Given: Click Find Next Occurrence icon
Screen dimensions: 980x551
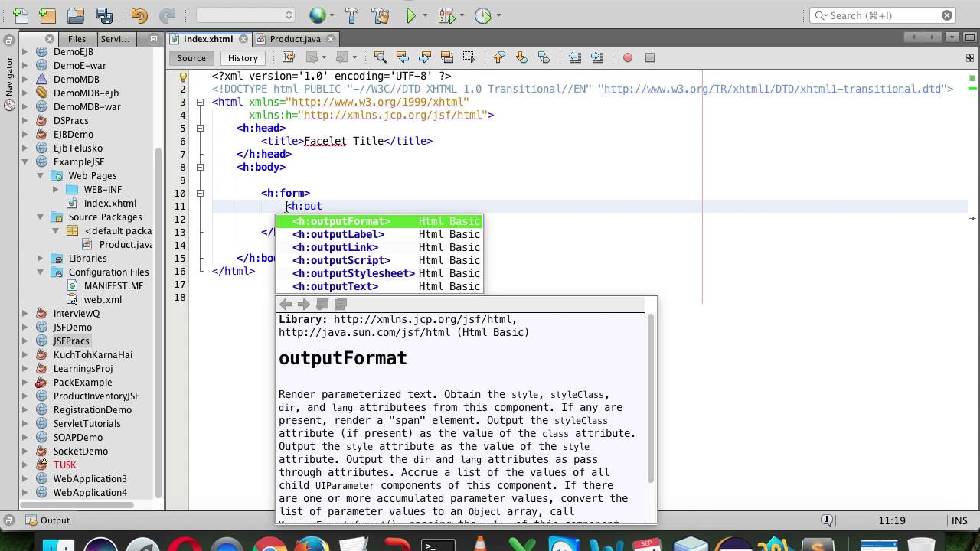Looking at the screenshot, I should 424,57.
